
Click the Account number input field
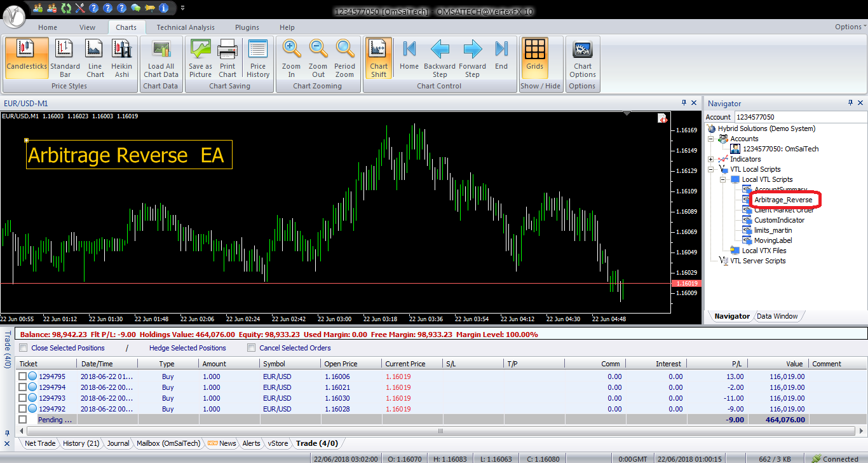(801, 117)
